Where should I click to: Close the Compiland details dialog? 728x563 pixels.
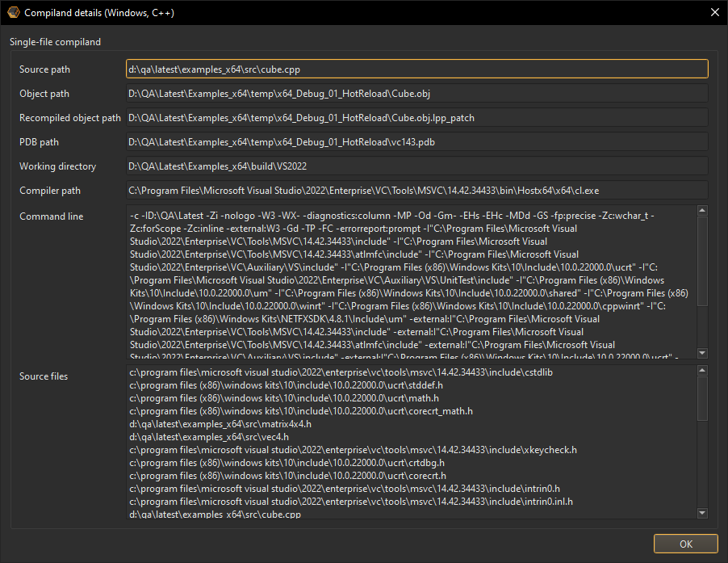coord(713,13)
